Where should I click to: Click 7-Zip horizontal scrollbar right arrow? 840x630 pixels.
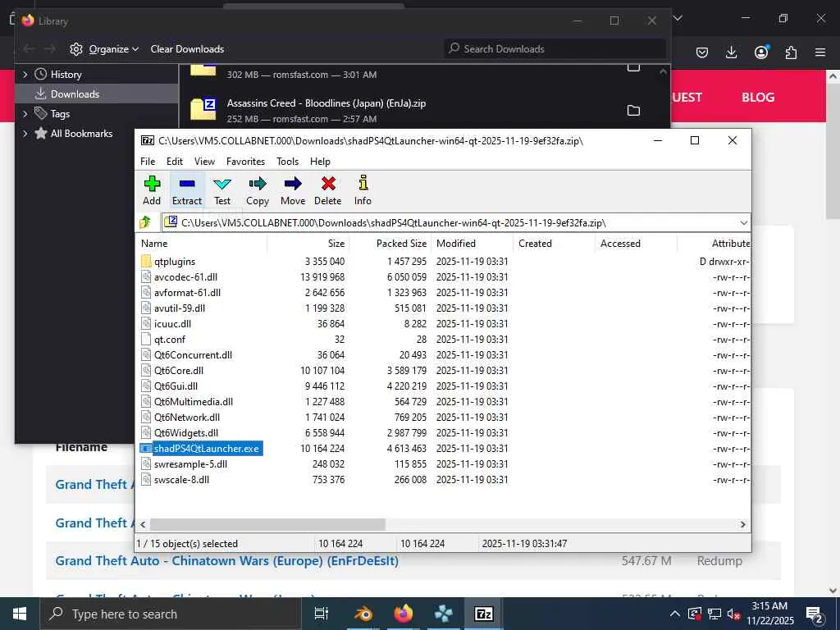(743, 524)
